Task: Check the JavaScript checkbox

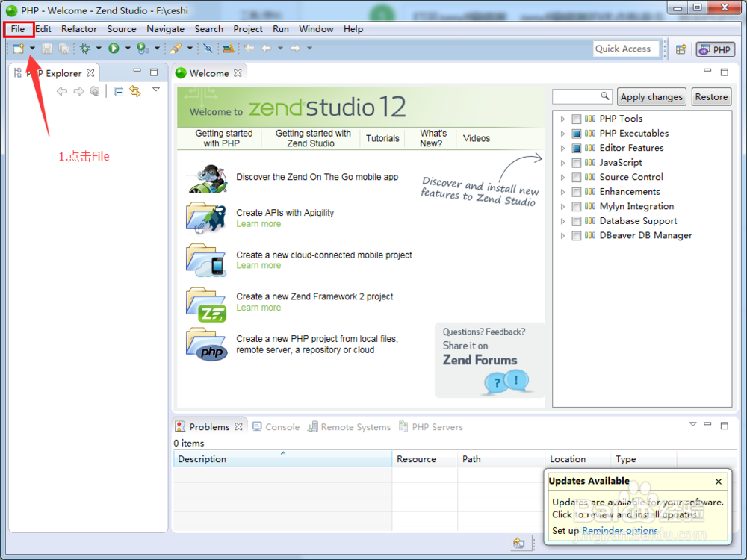Action: 577,163
